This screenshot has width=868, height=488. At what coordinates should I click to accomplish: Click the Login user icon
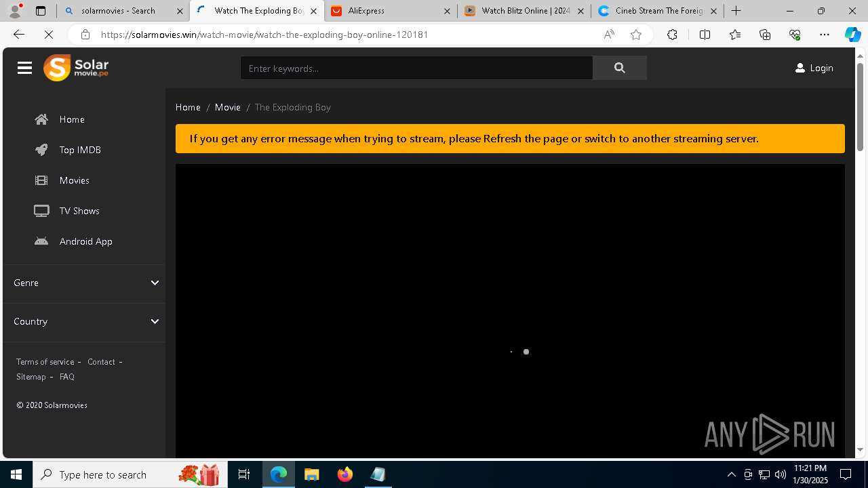(800, 68)
